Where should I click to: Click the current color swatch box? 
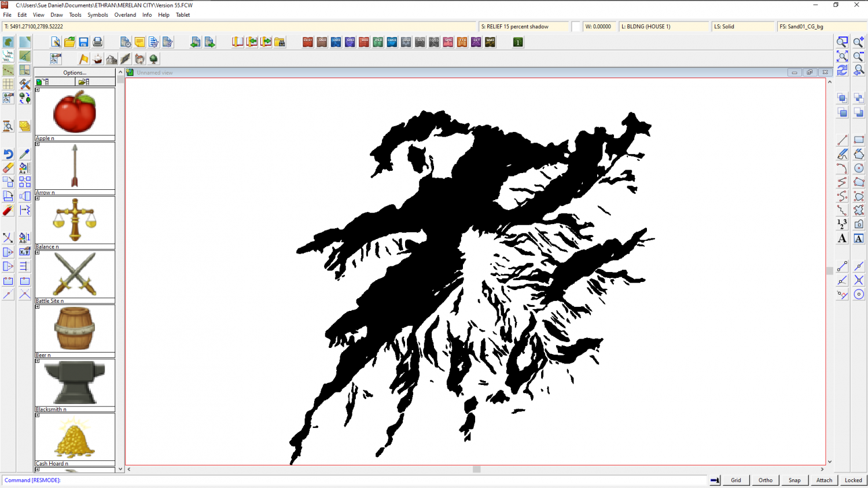pos(576,27)
